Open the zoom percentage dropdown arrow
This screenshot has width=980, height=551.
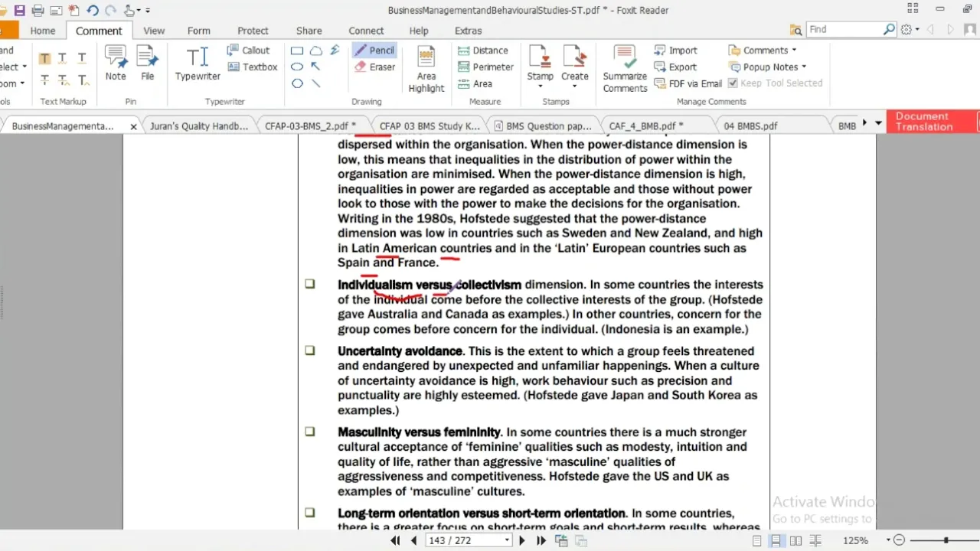888,540
